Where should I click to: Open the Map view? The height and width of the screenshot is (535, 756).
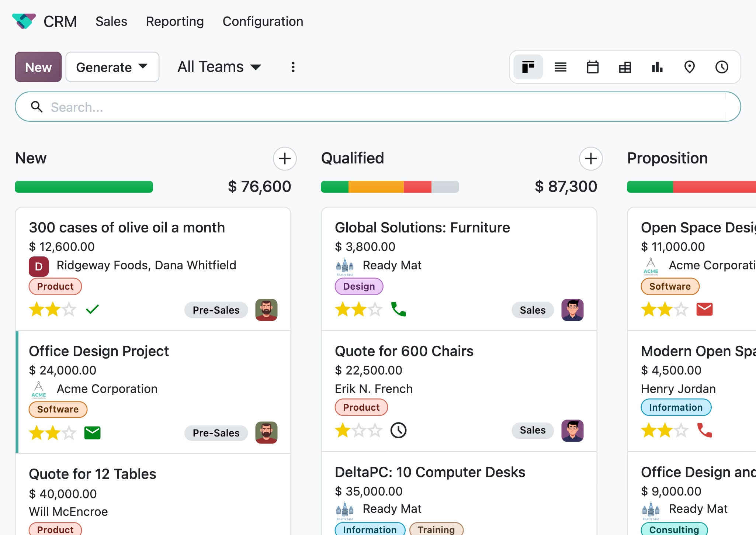[x=689, y=67]
